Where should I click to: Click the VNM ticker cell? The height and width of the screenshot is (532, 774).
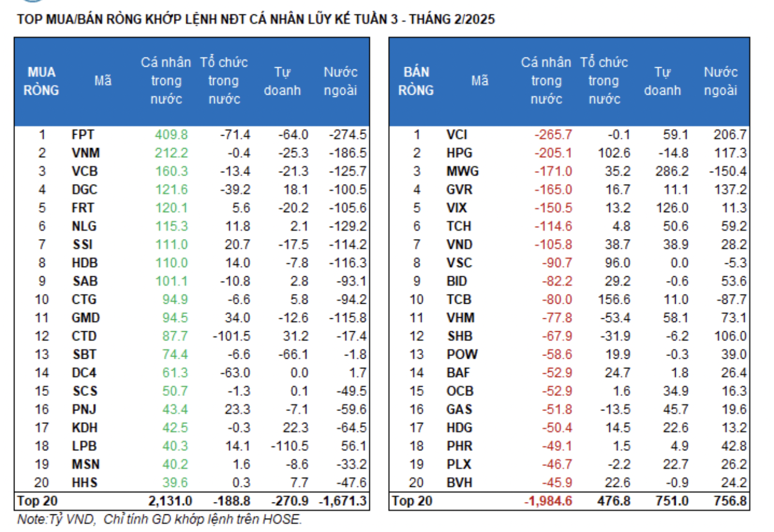(x=86, y=153)
